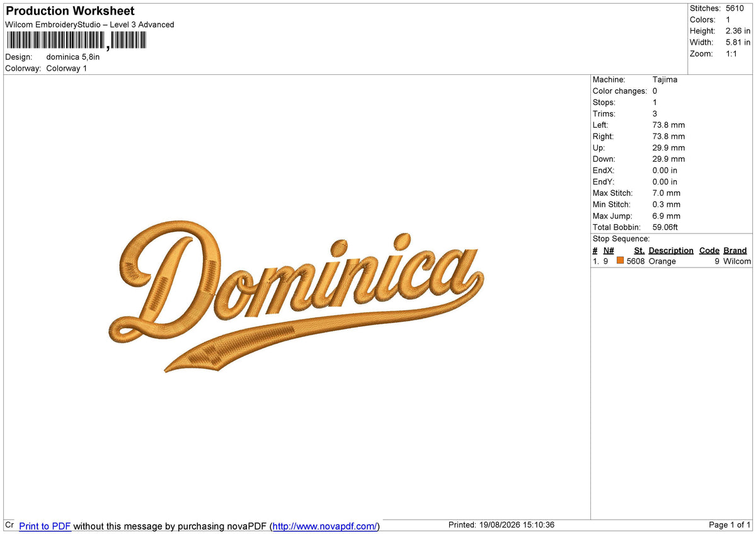Click the 'Description' column header

pyautogui.click(x=671, y=250)
